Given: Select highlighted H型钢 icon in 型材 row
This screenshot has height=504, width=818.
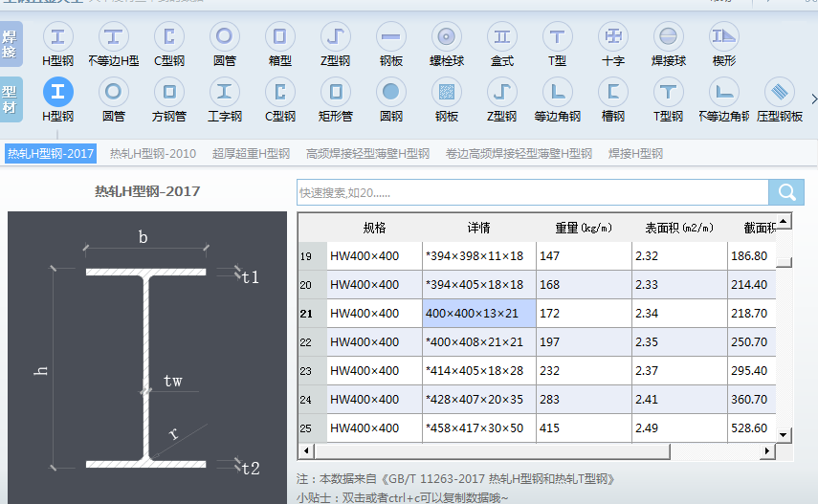Looking at the screenshot, I should click(58, 93).
